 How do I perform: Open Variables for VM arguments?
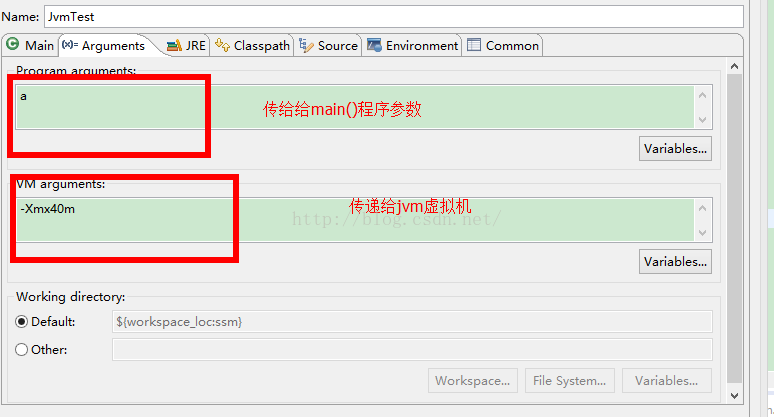[675, 262]
